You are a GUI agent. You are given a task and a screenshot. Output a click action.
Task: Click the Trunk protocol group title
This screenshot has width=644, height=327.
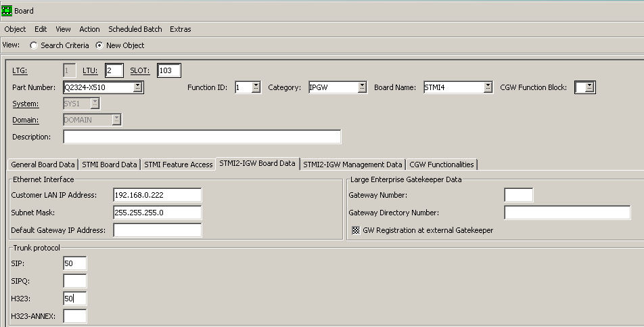coord(37,248)
